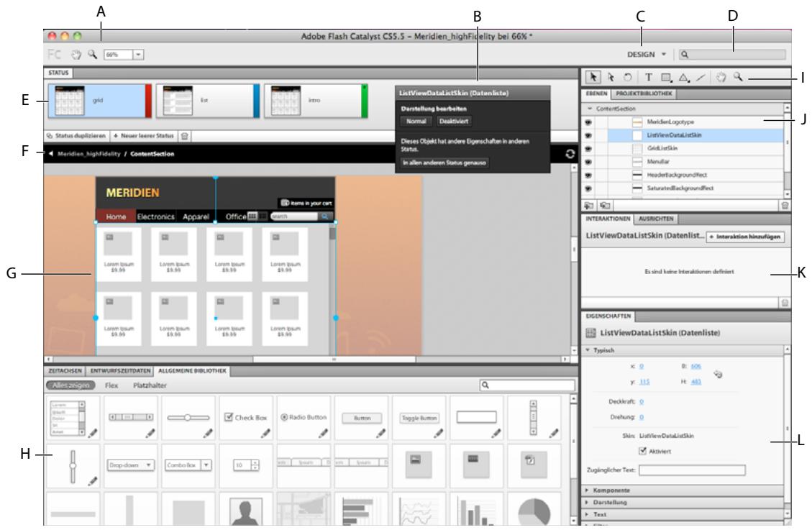Screen dimensions: 812x530
Task: Select the Rotate tool in tools panel
Action: click(628, 77)
